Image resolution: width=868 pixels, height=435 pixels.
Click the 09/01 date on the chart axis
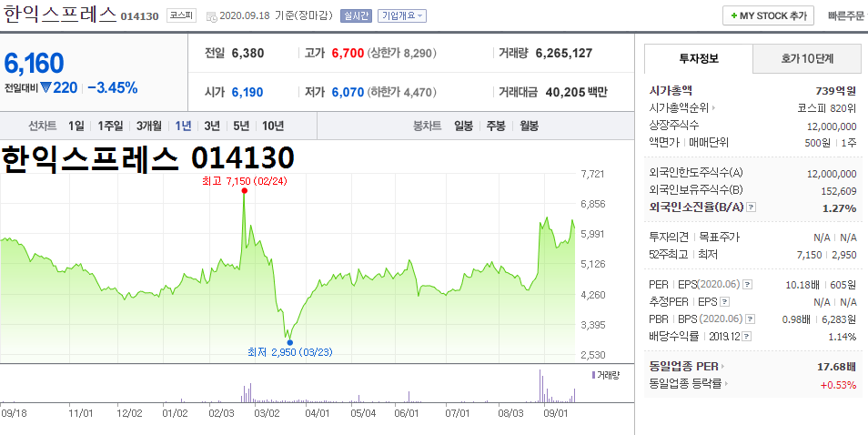click(x=555, y=413)
